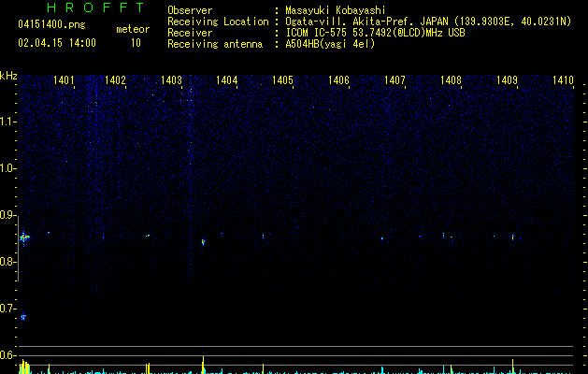Screen dimensions: 588x374
Task: Click the 1407 time marker
Action: tap(394, 80)
